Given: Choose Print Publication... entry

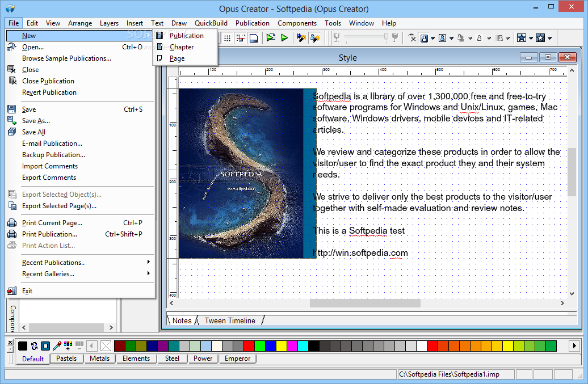Looking at the screenshot, I should (x=80, y=234).
